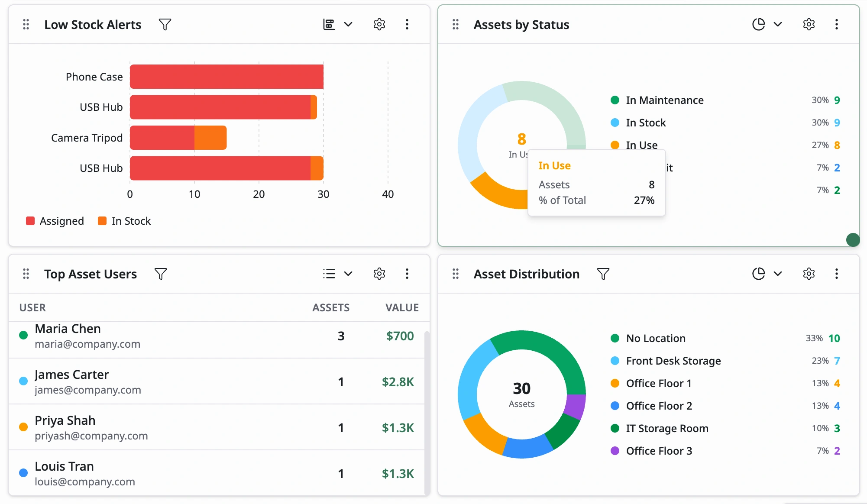Select the Camera Tripod In Stock orange segment
The image size is (867, 504).
(210, 138)
